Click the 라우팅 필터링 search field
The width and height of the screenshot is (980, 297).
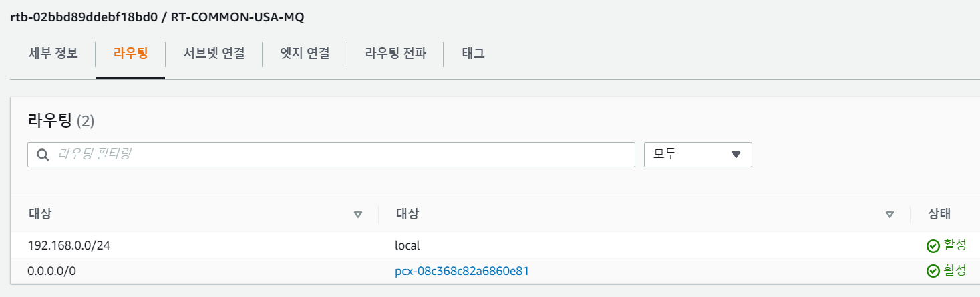341,155
